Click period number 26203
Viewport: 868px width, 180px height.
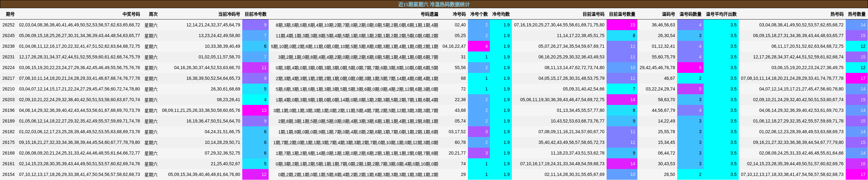coord(8,100)
